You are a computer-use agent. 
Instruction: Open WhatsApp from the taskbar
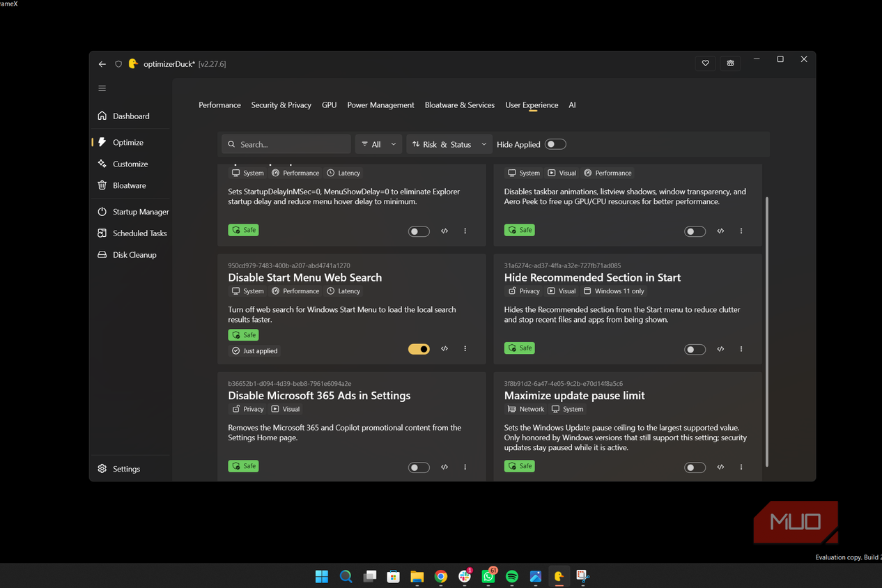tap(488, 576)
